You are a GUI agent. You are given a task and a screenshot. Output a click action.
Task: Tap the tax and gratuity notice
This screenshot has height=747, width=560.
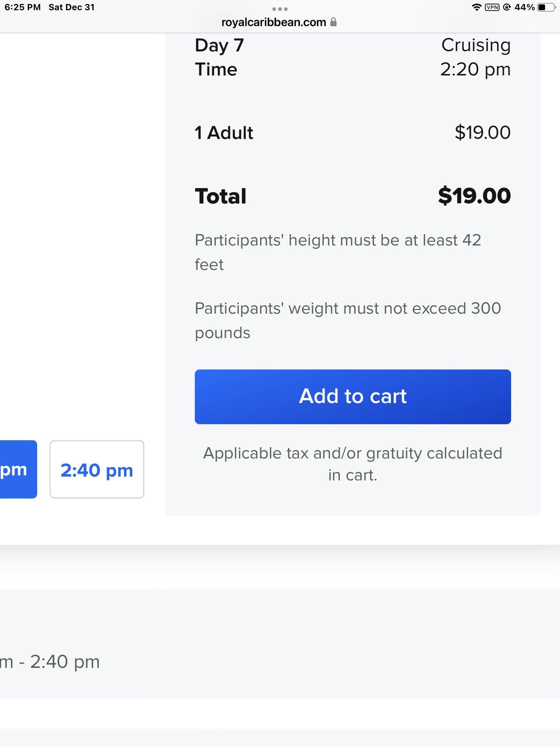pos(353,464)
